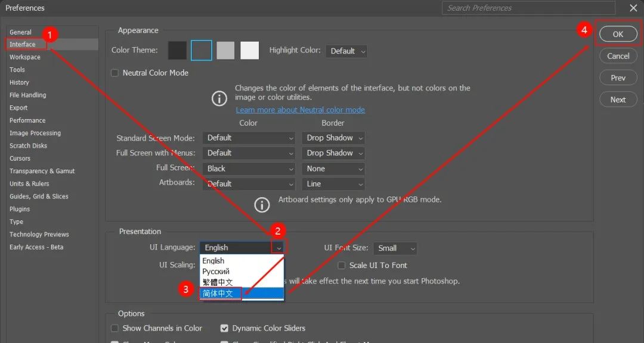This screenshot has width=644, height=343.
Task: Open the Tools preferences category
Action: (17, 70)
